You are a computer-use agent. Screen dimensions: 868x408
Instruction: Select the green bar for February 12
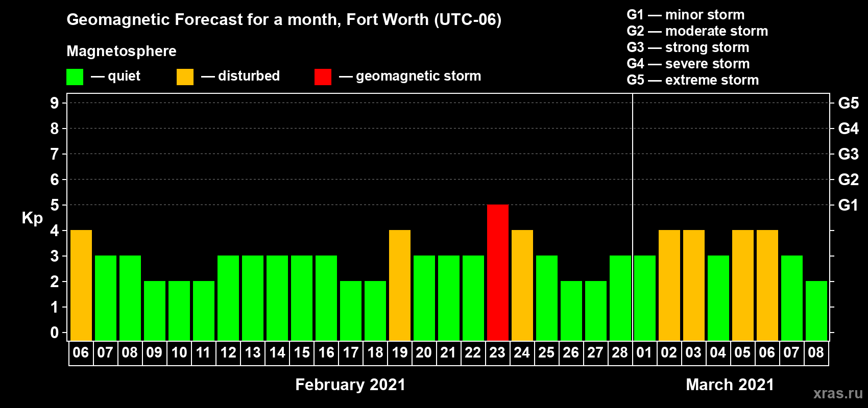[228, 298]
